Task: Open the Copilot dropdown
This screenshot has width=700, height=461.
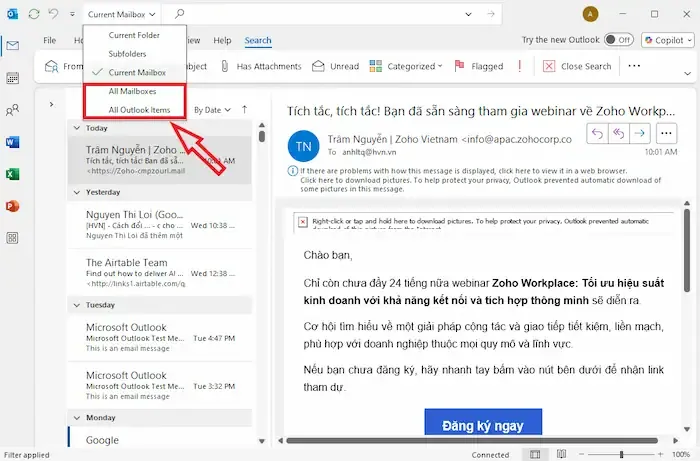Action: point(668,40)
